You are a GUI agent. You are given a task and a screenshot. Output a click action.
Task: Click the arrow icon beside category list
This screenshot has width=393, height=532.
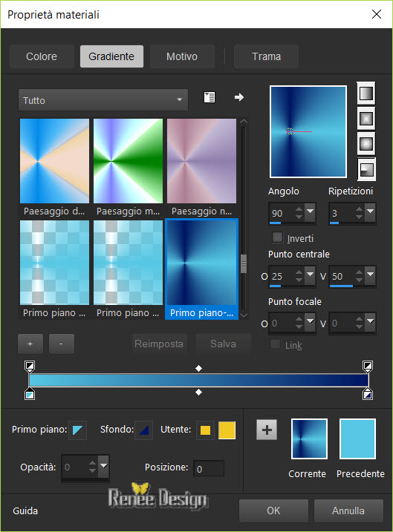pyautogui.click(x=239, y=97)
